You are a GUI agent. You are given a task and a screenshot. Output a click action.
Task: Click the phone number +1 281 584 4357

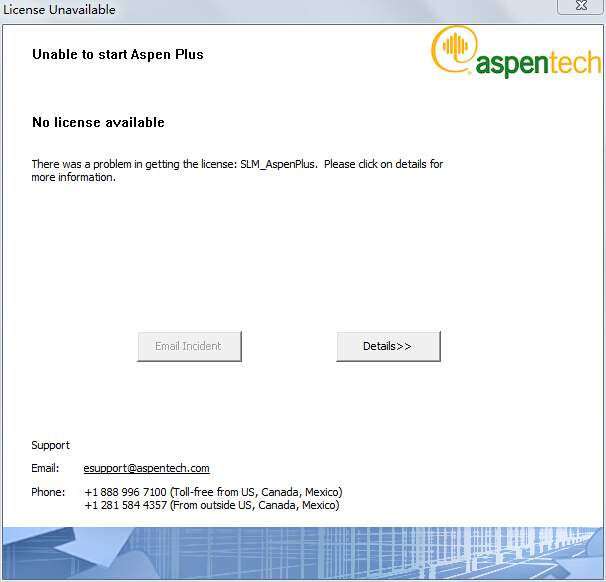coord(125,505)
